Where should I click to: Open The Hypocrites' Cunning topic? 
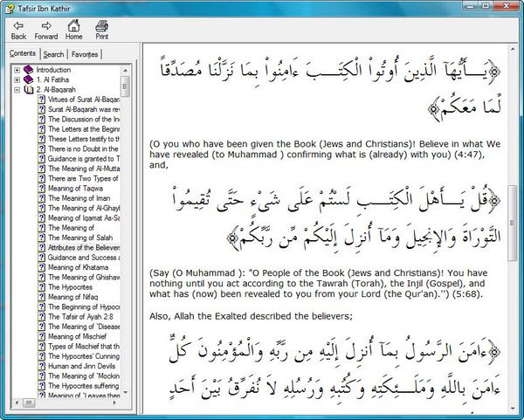[x=84, y=356]
